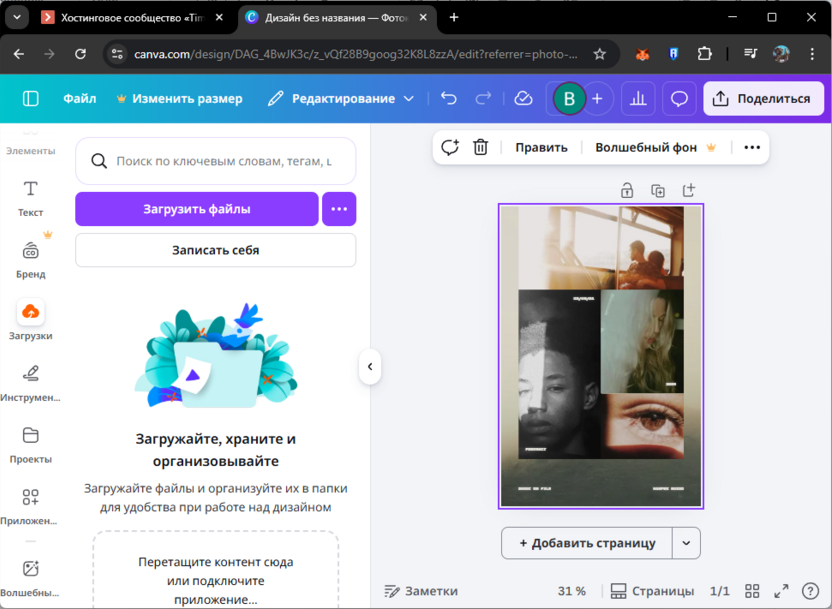Toggle the page lock icon
832x609 pixels.
[628, 189]
